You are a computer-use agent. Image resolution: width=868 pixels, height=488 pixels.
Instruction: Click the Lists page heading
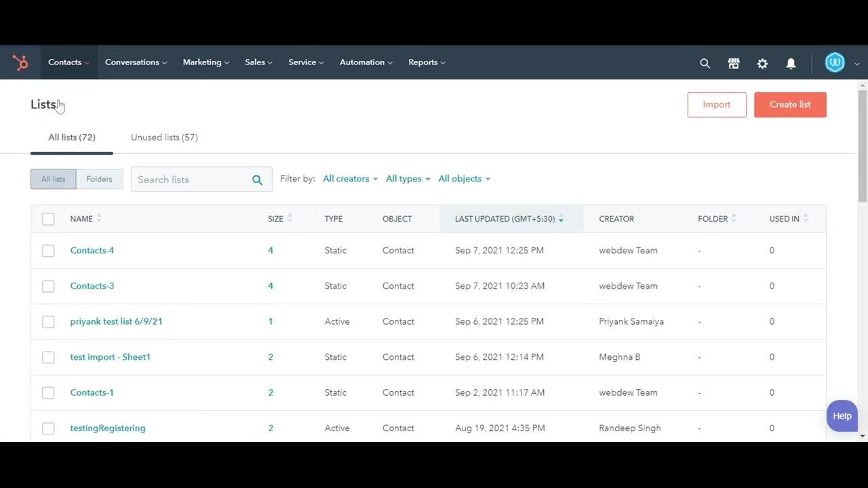tap(43, 105)
